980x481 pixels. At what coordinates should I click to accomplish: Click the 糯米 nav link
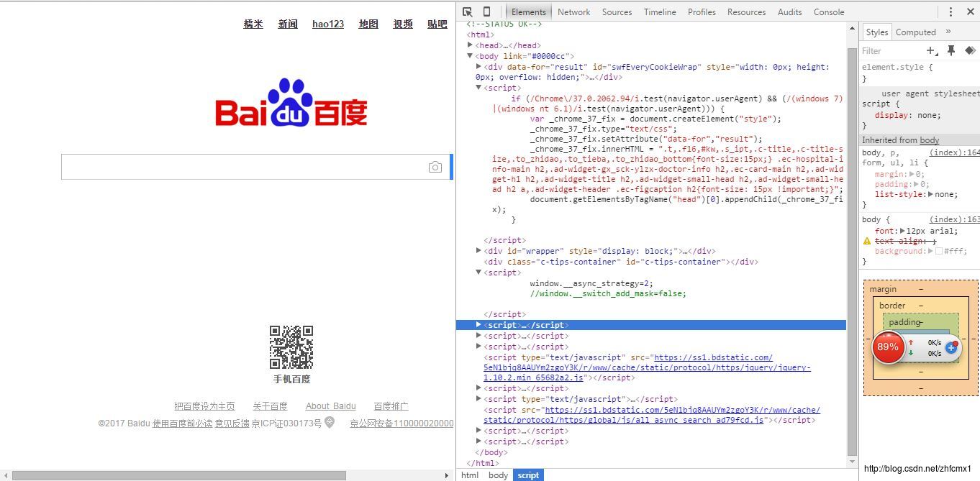[253, 24]
